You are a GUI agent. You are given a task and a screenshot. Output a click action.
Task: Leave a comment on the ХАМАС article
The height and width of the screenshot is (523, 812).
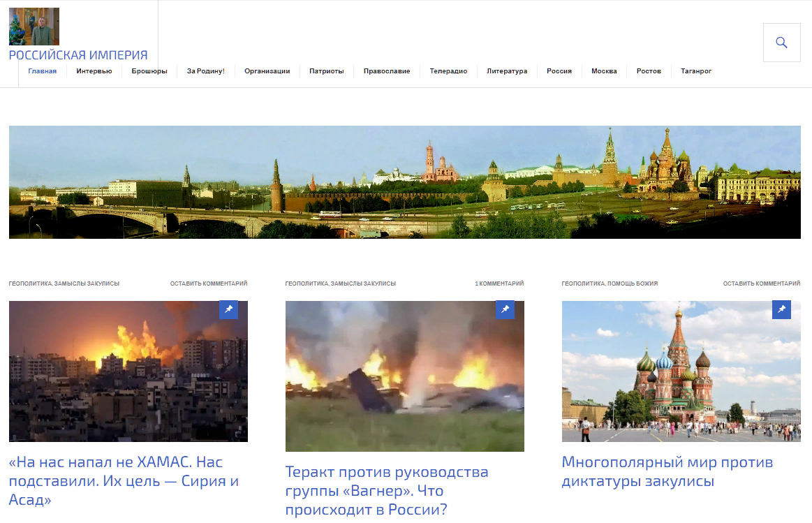209,283
